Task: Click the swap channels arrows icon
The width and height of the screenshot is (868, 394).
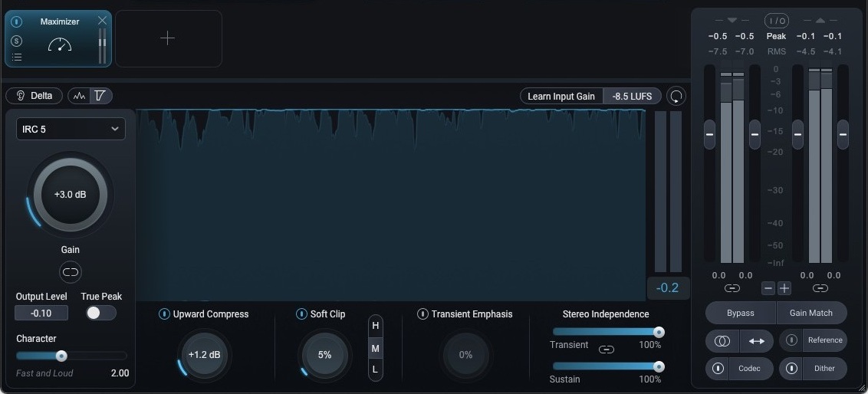Action: coord(757,341)
